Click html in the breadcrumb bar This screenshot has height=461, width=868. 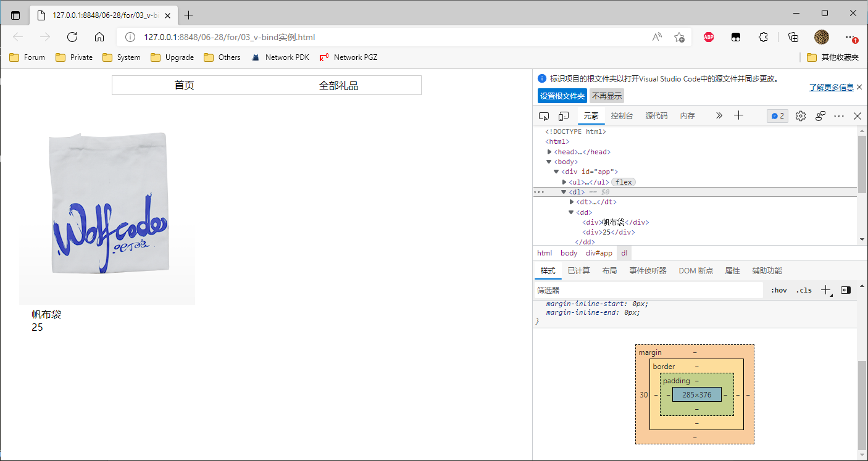coord(545,253)
